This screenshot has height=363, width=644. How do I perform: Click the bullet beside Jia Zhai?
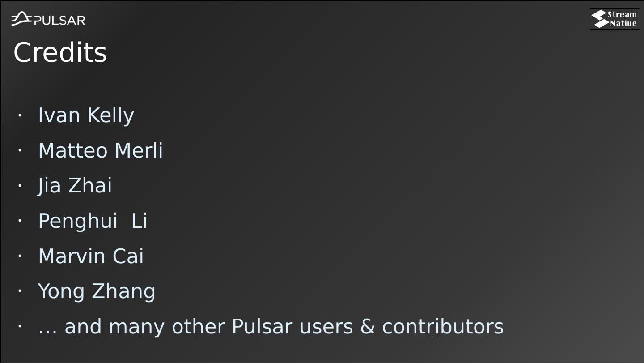(20, 186)
